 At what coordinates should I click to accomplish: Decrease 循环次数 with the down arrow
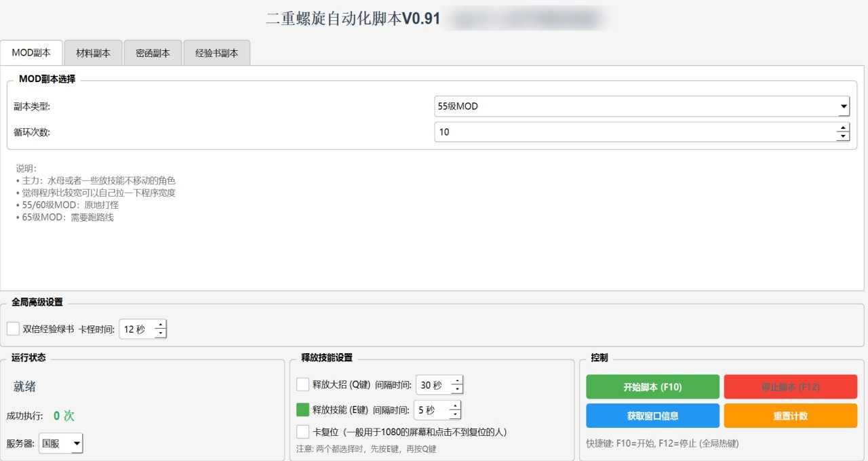pos(843,136)
